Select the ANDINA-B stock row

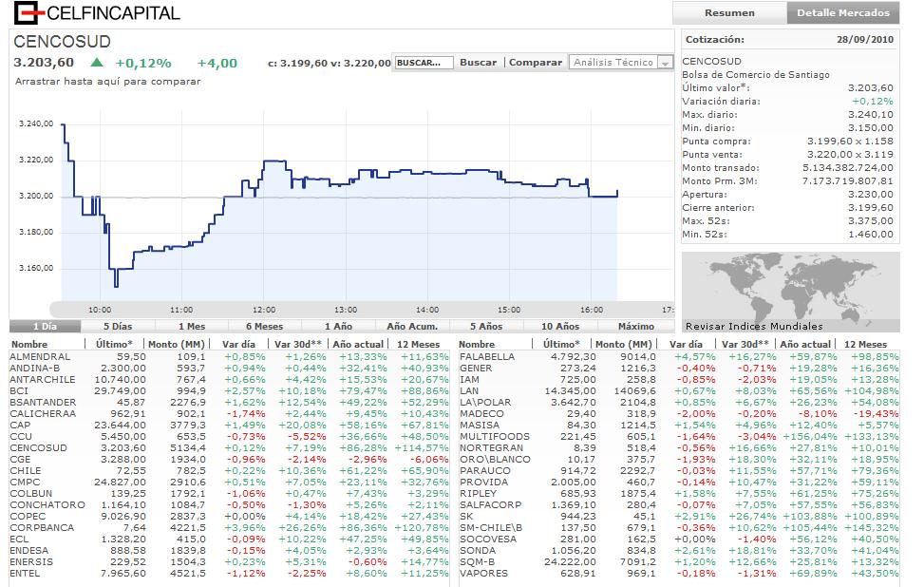tap(229, 368)
